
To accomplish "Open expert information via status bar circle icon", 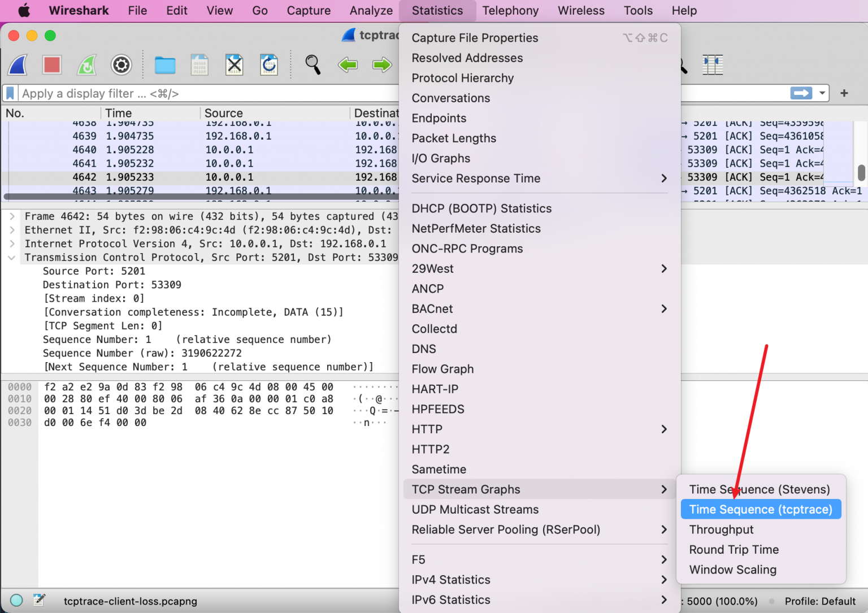I will coord(15,601).
